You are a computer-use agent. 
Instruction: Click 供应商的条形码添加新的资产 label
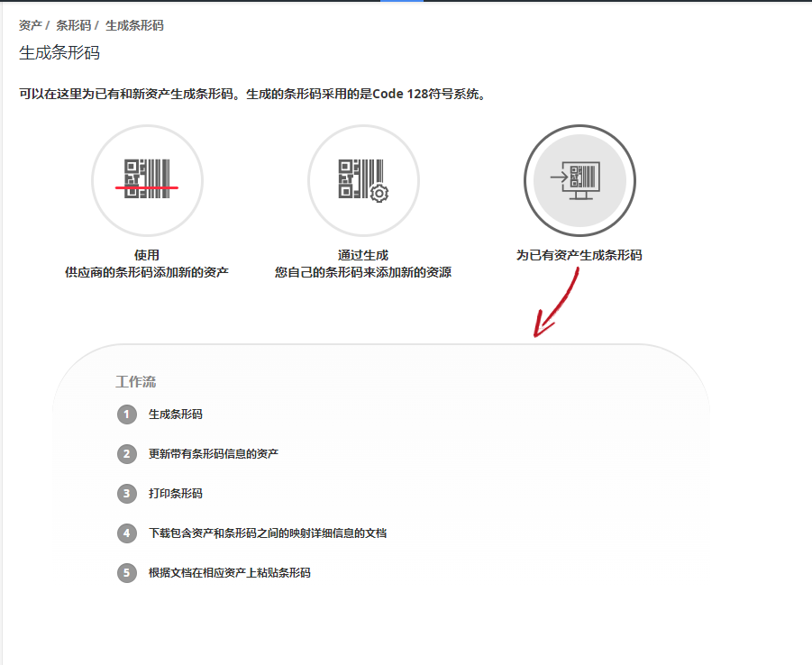[x=147, y=272]
